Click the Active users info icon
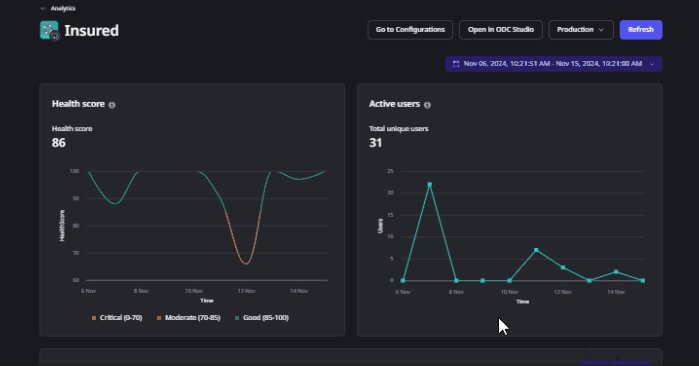699x366 pixels. click(427, 105)
